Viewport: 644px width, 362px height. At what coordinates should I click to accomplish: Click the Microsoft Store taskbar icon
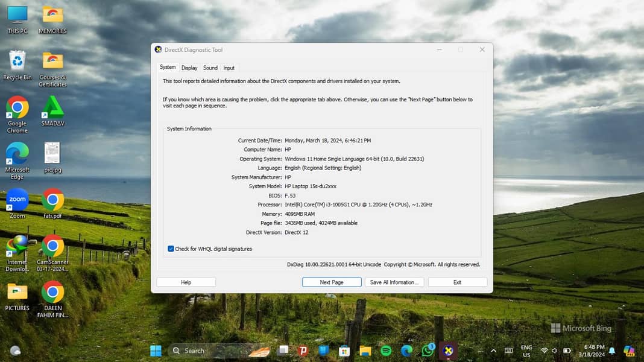[x=344, y=351]
